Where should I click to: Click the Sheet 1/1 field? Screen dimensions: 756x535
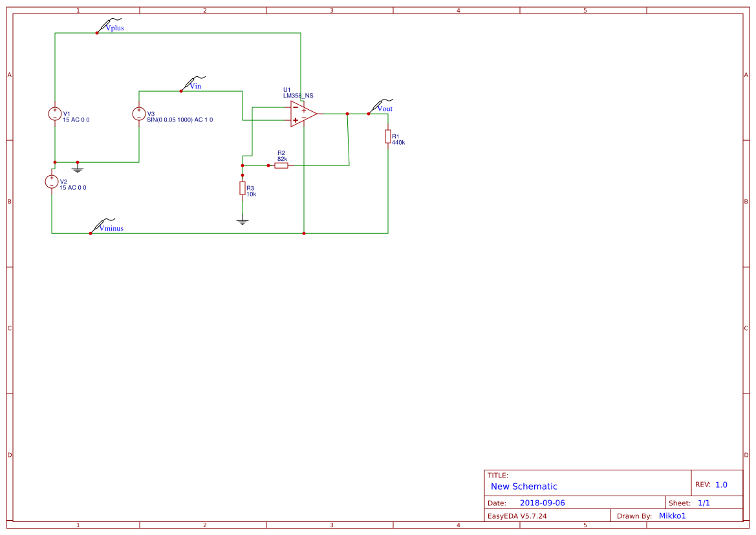coord(704,502)
